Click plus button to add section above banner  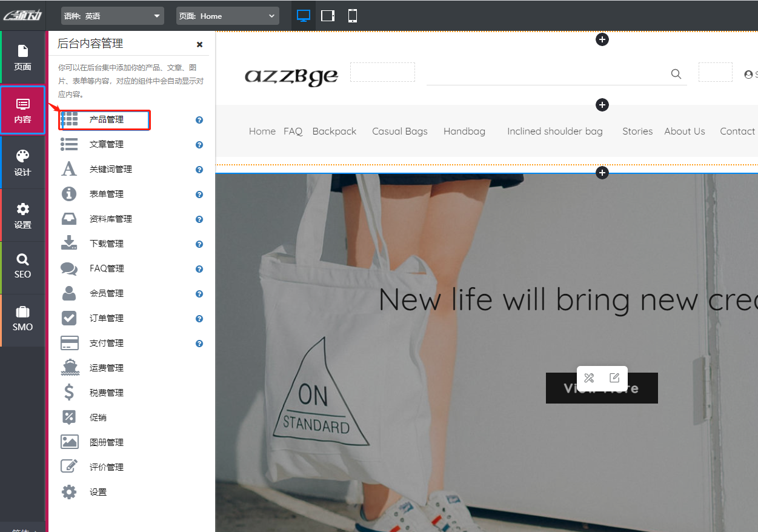click(x=602, y=173)
